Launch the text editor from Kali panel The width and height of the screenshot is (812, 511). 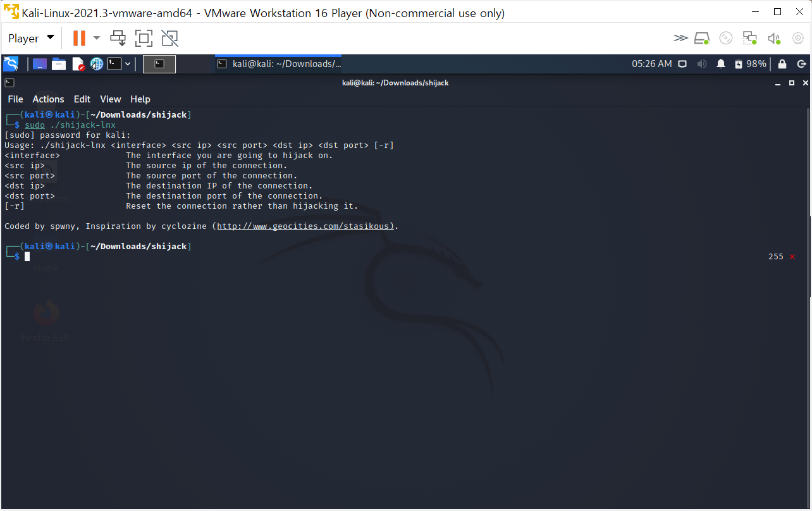pyautogui.click(x=78, y=64)
